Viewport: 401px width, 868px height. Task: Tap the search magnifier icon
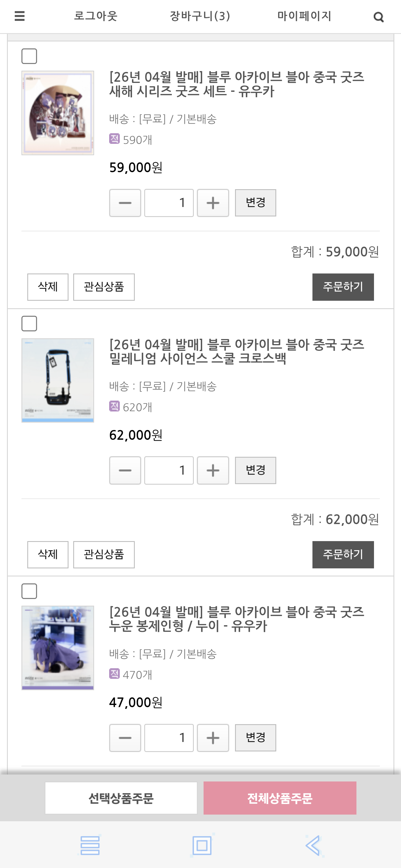point(378,17)
